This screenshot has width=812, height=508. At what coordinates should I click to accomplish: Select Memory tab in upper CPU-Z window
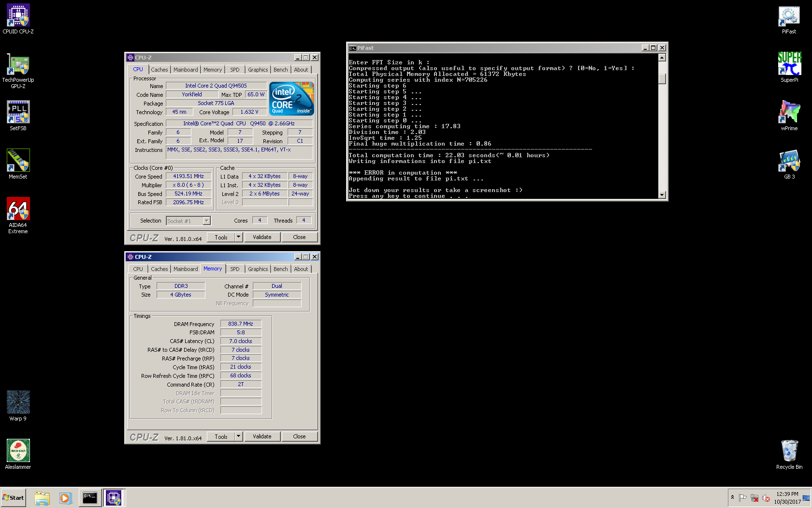pos(213,70)
